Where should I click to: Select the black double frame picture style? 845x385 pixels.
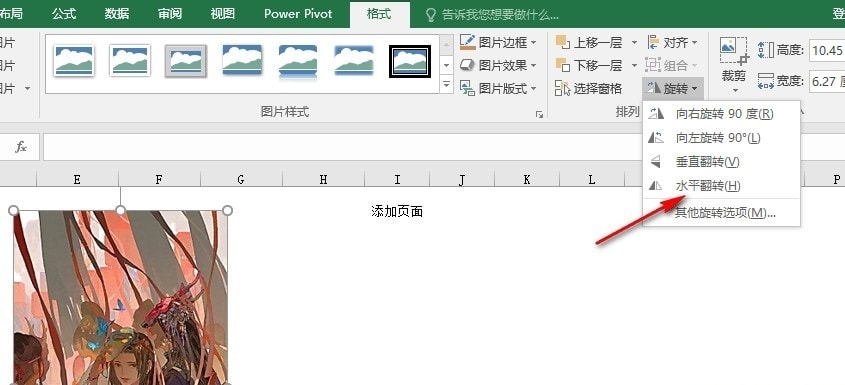point(410,61)
